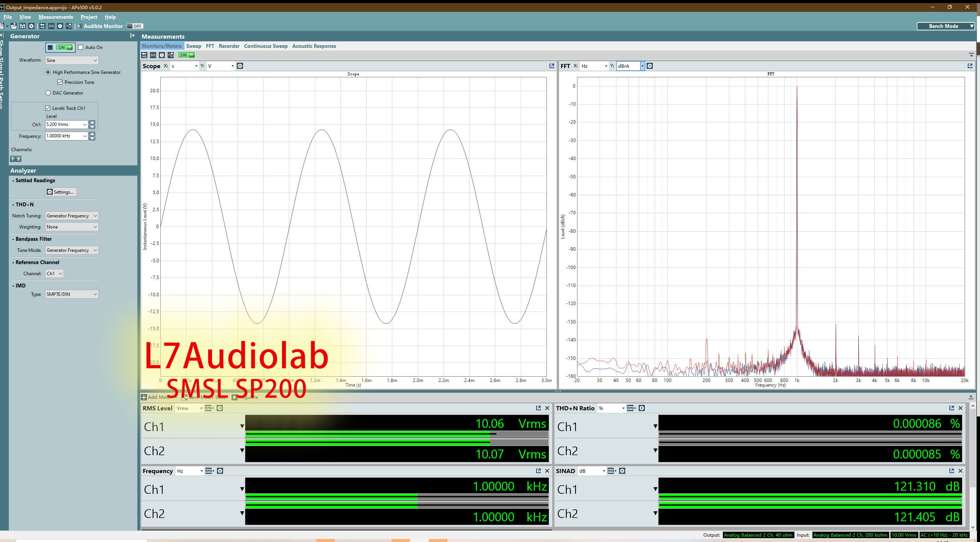The width and height of the screenshot is (980, 542).
Task: Open project settings gear in main toolbar
Action: (31, 26)
